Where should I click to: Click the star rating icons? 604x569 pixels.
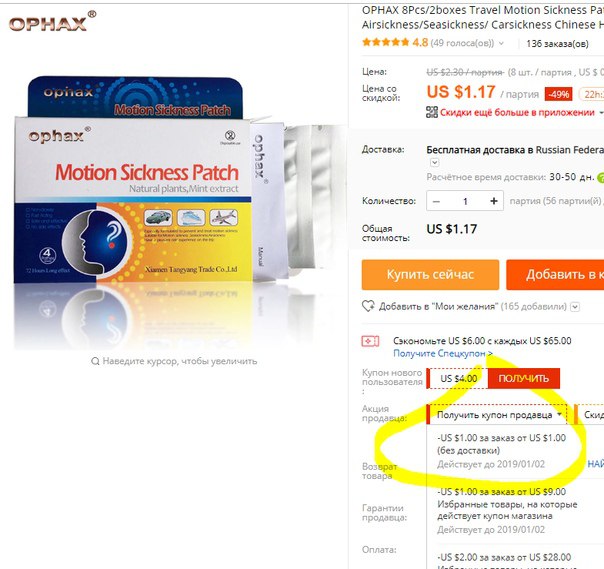386,42
